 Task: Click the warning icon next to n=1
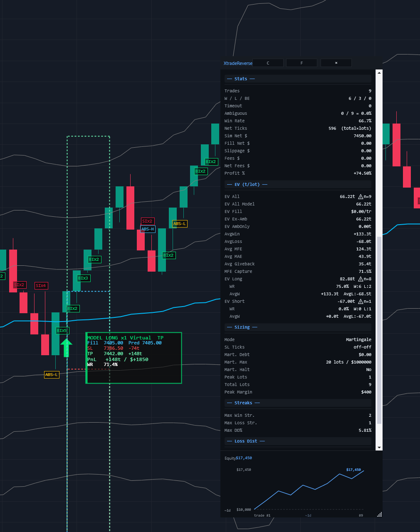[x=361, y=301]
